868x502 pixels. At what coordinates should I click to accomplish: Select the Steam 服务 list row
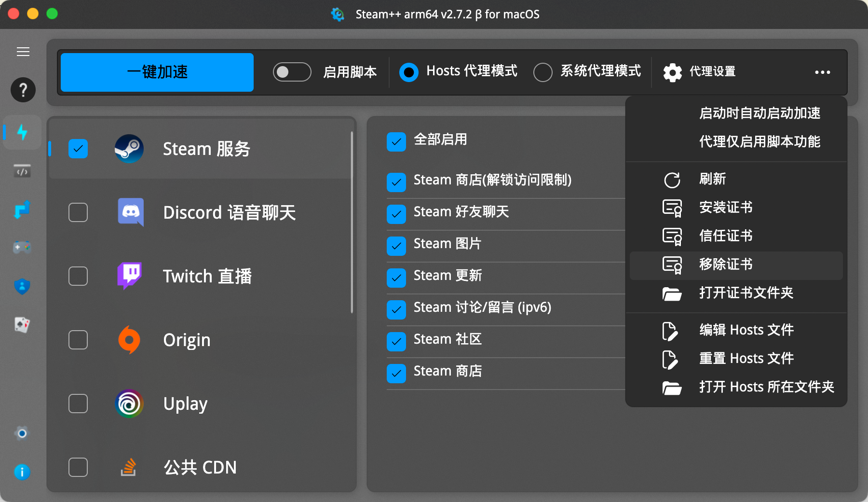(200, 149)
